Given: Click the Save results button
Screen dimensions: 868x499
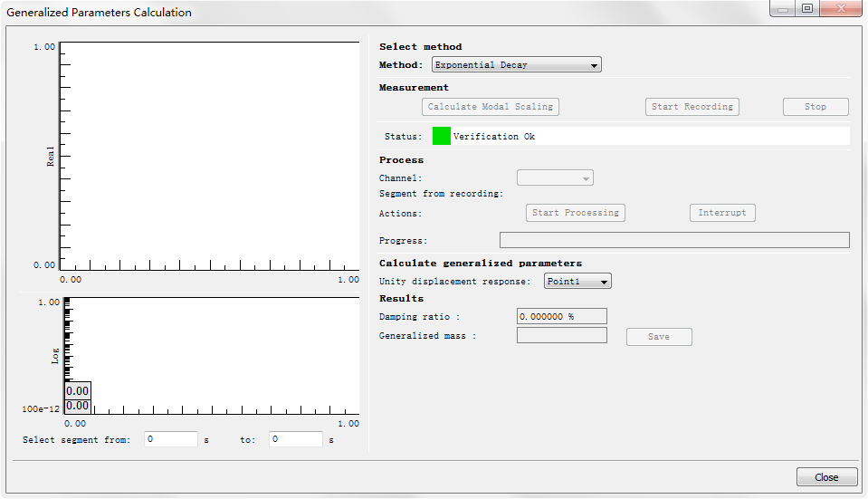Looking at the screenshot, I should tap(659, 337).
